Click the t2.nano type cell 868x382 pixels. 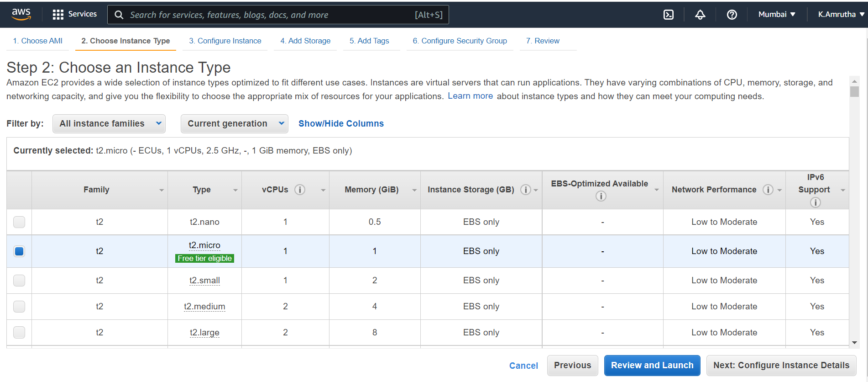[204, 222]
